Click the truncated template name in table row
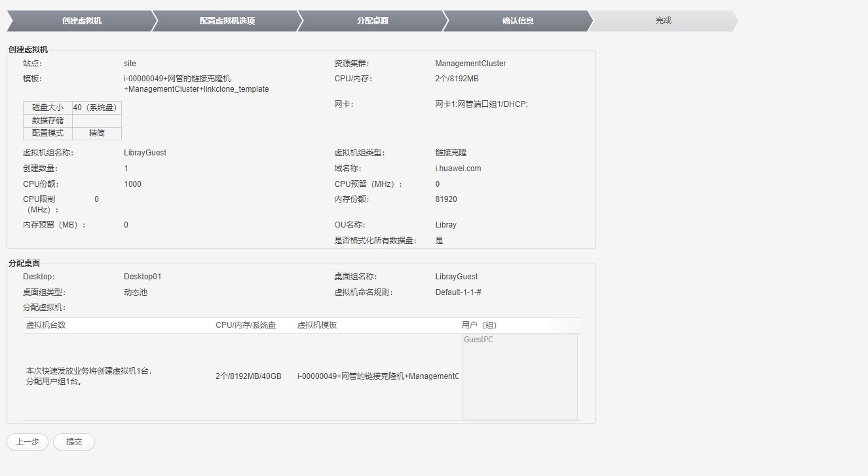This screenshot has height=476, width=868. (x=377, y=376)
